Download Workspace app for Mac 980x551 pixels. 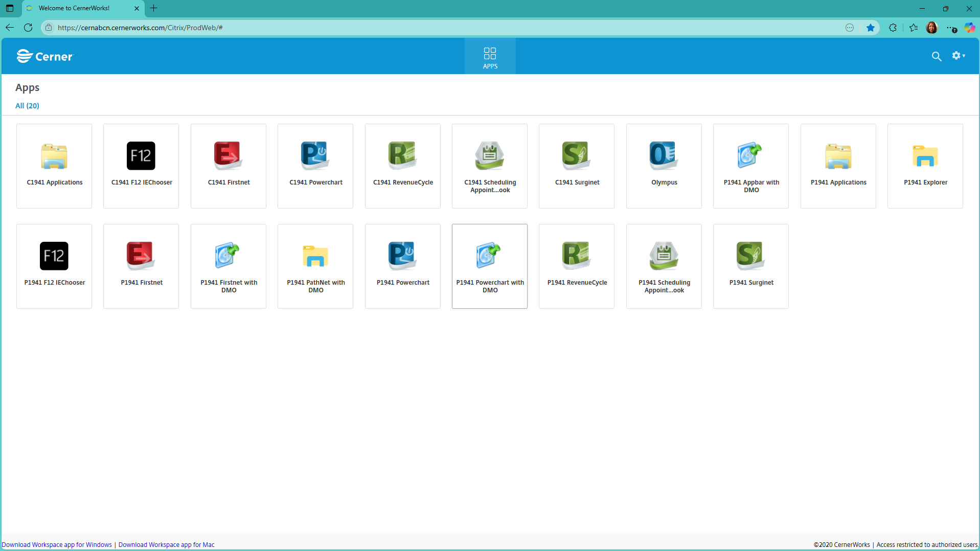click(167, 544)
